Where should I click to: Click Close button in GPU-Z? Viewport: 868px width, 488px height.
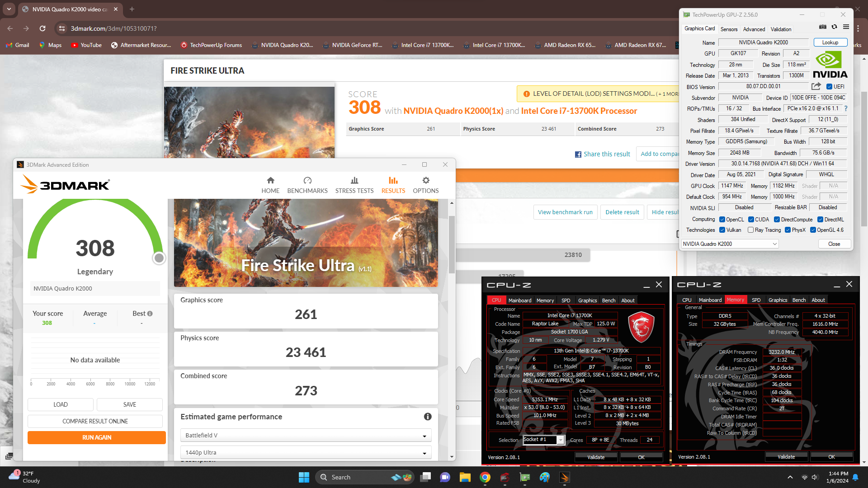834,244
